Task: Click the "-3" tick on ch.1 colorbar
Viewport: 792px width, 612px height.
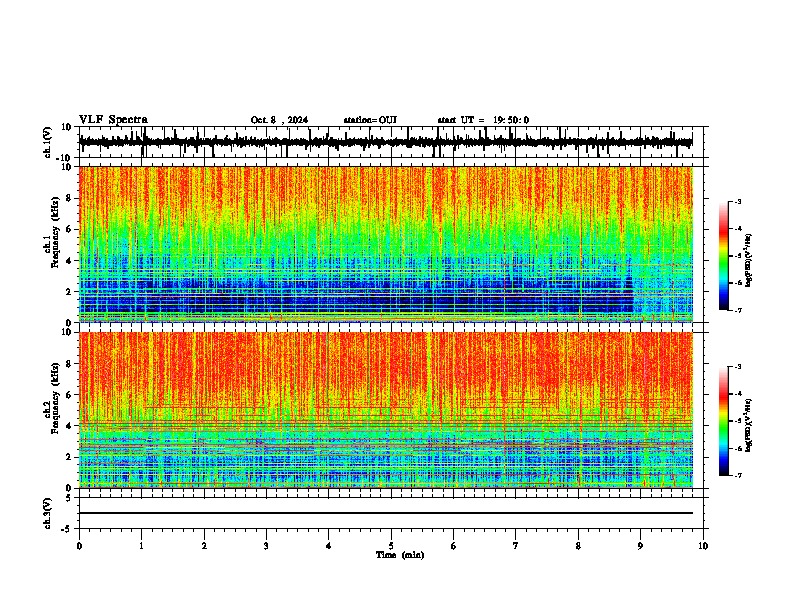Action: (x=738, y=202)
